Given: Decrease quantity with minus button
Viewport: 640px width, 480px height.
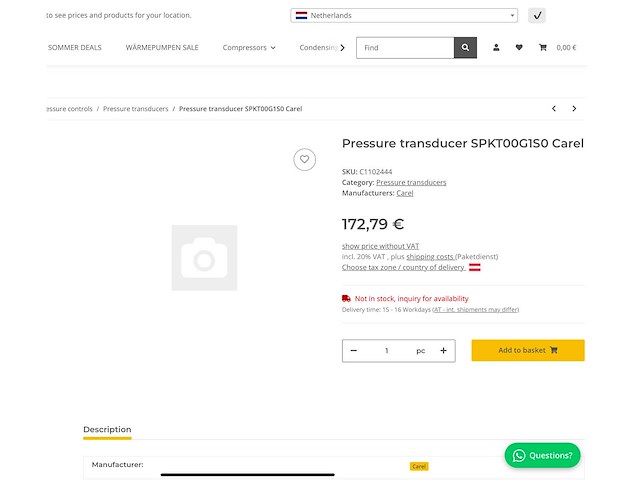Looking at the screenshot, I should [x=354, y=351].
